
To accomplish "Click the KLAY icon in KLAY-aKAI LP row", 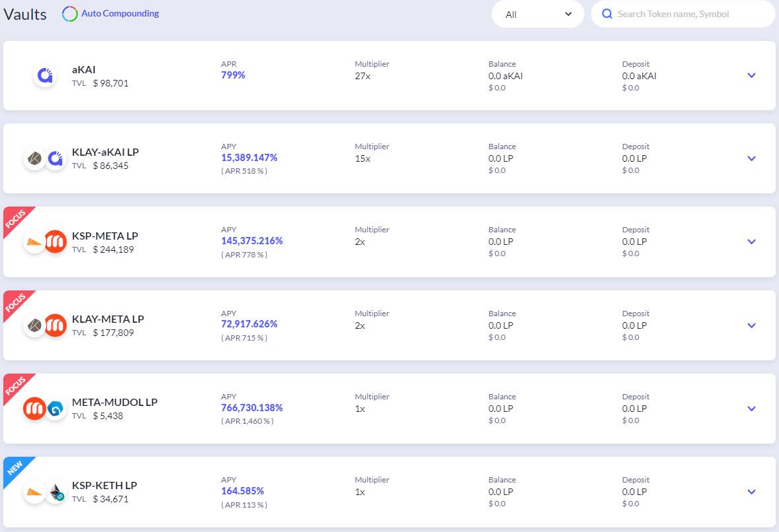I will [34, 159].
